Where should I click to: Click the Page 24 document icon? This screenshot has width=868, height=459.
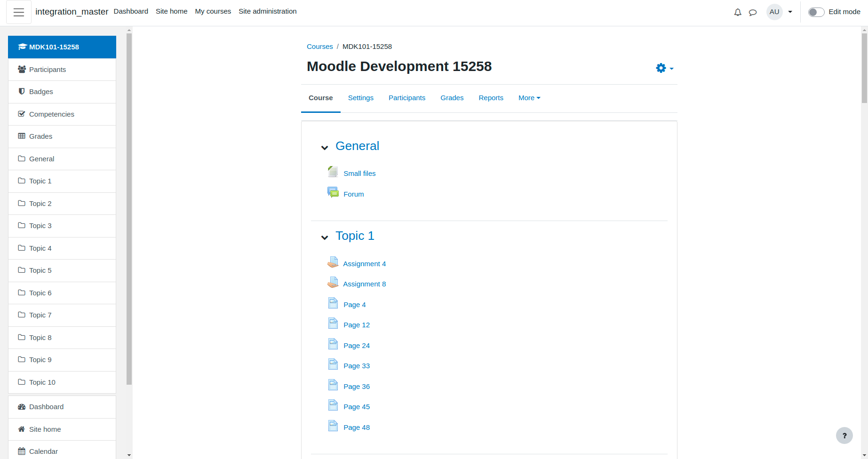pos(333,344)
